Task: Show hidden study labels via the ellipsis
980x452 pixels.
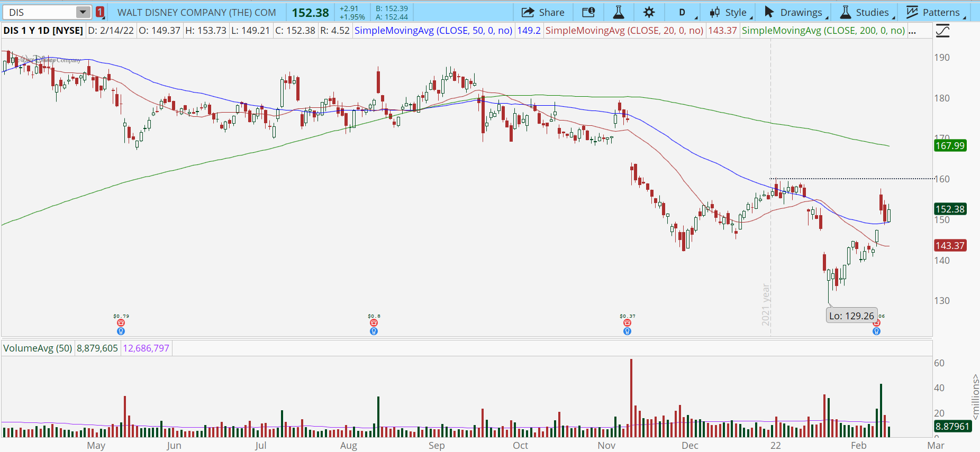Action: pos(912,31)
